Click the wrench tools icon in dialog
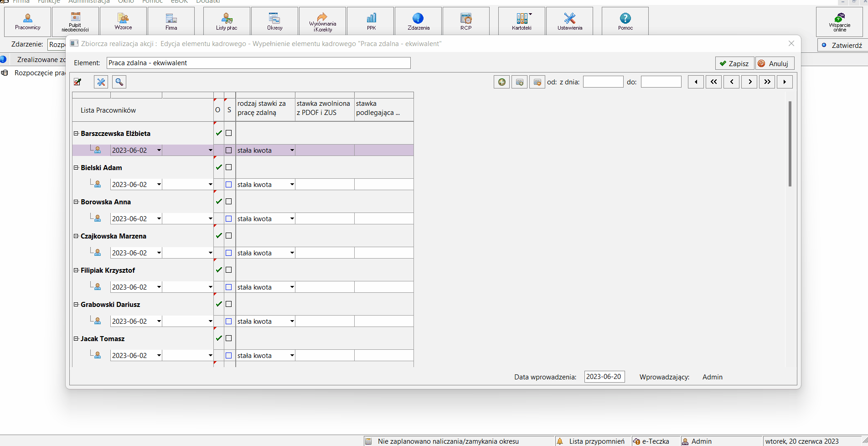 tap(101, 82)
